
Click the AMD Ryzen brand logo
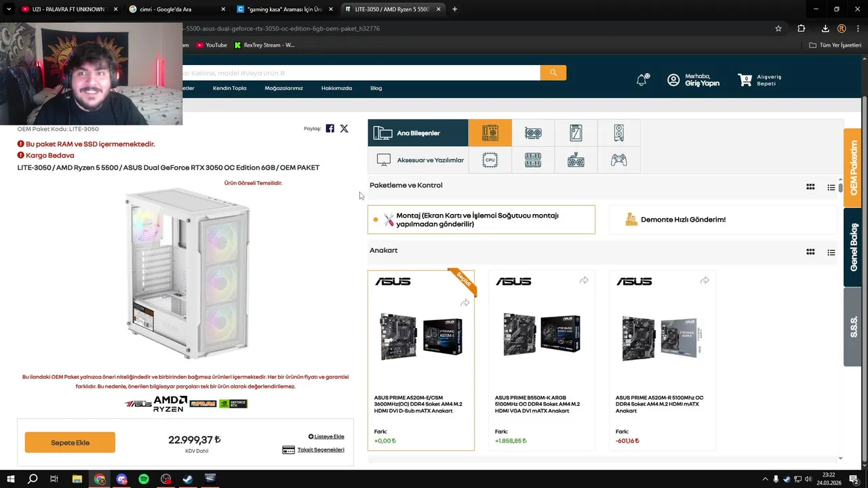170,404
